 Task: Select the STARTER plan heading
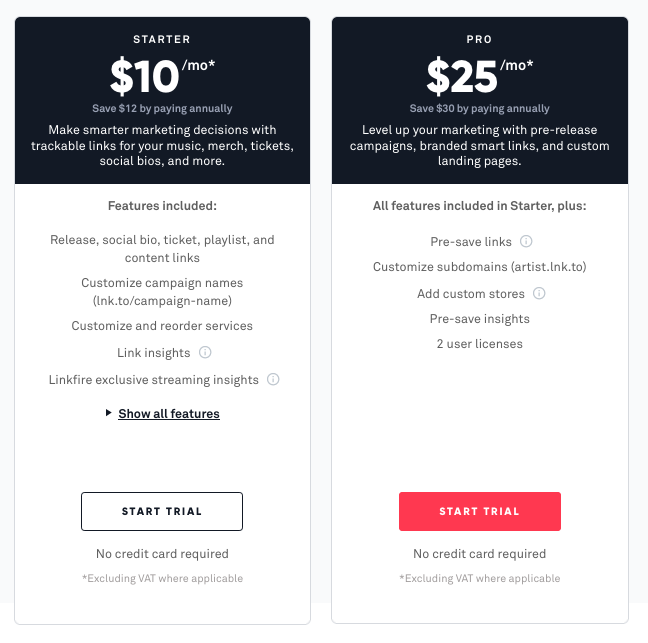coord(162,39)
